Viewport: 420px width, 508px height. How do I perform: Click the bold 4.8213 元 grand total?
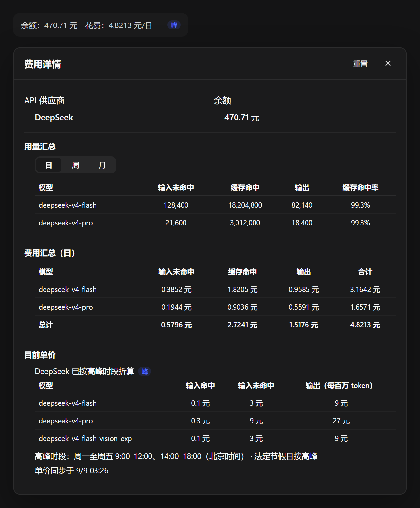click(365, 325)
